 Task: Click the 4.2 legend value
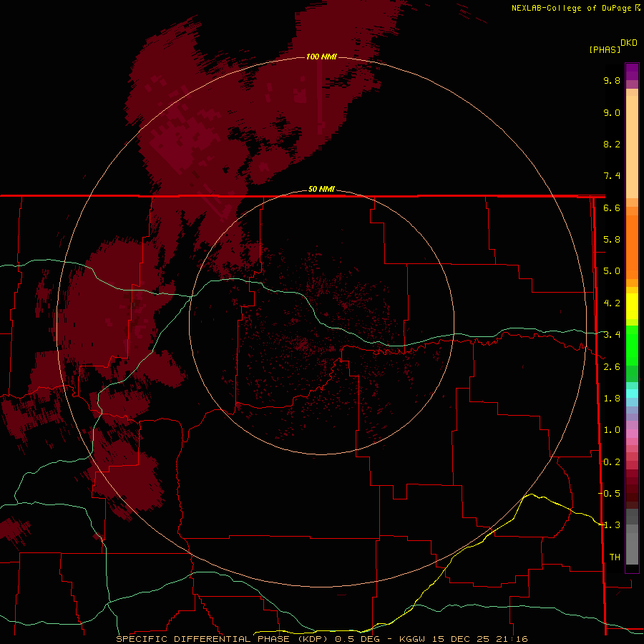tap(612, 303)
